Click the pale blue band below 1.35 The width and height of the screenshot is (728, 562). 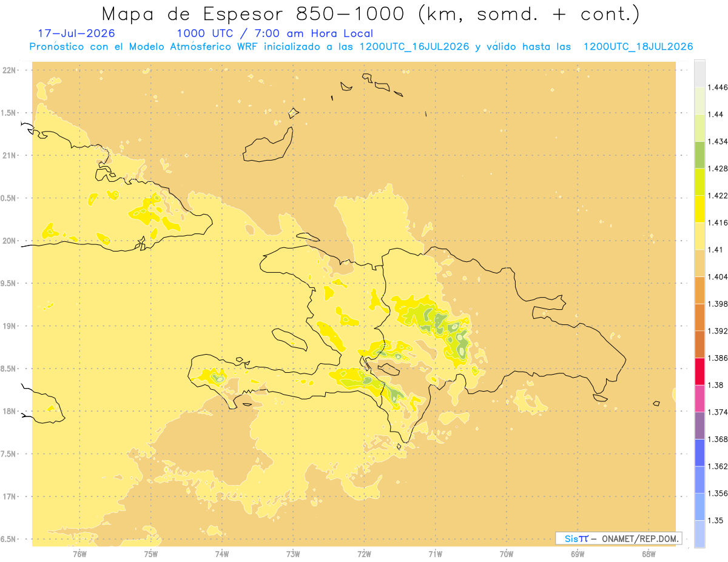699,534
